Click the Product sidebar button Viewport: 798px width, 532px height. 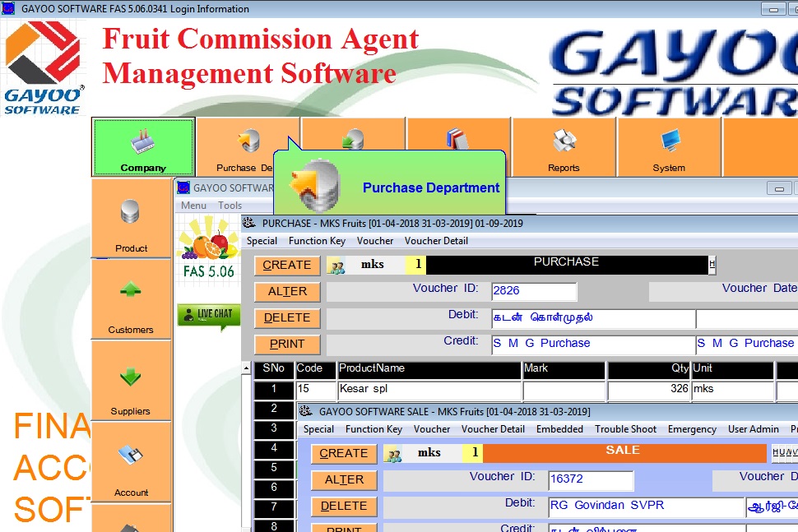131,218
